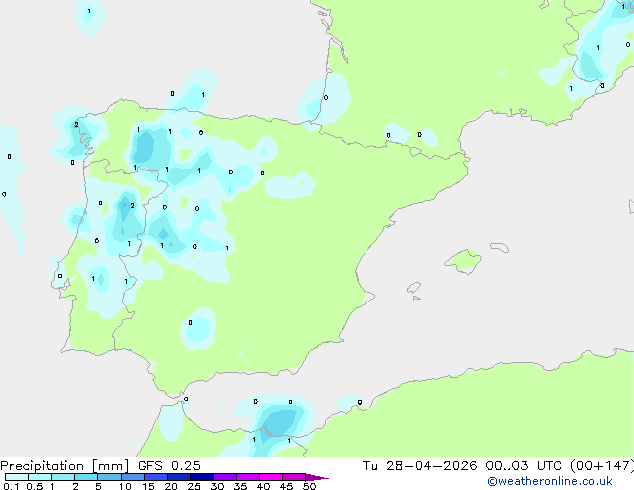Screen dimensions: 634x490
Task: Click the 5–10 mm legend swatch
Action: [x=109, y=477]
